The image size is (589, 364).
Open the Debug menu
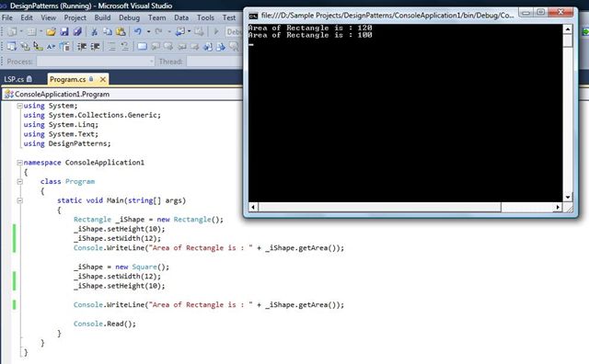click(x=129, y=17)
